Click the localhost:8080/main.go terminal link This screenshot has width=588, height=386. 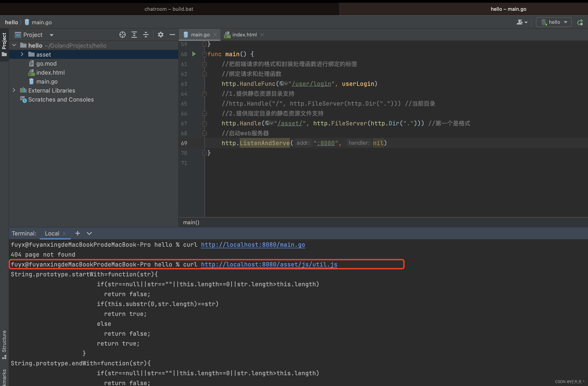[253, 244]
